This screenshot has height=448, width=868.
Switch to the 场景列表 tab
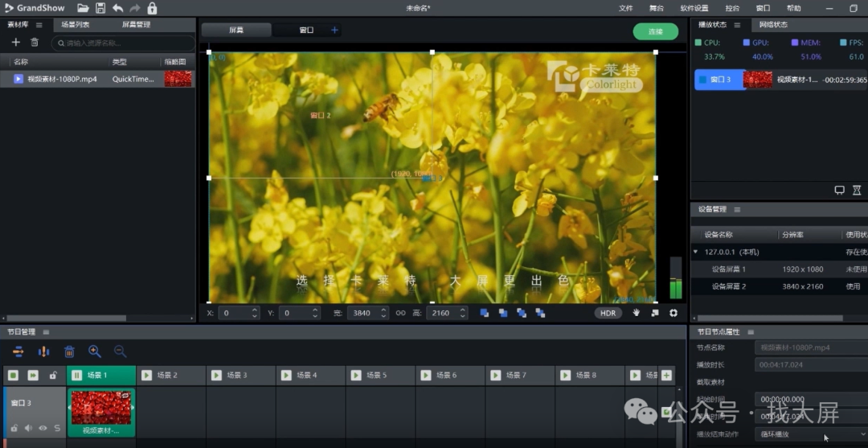point(76,25)
